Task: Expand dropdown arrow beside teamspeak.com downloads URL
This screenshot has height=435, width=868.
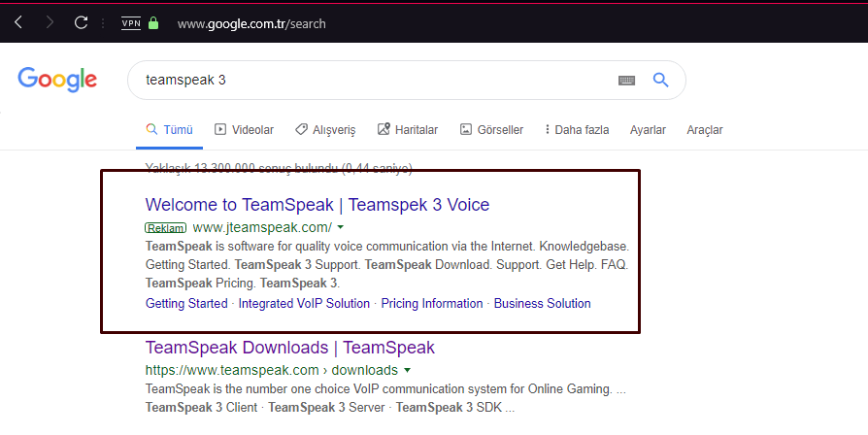Action: [x=408, y=370]
